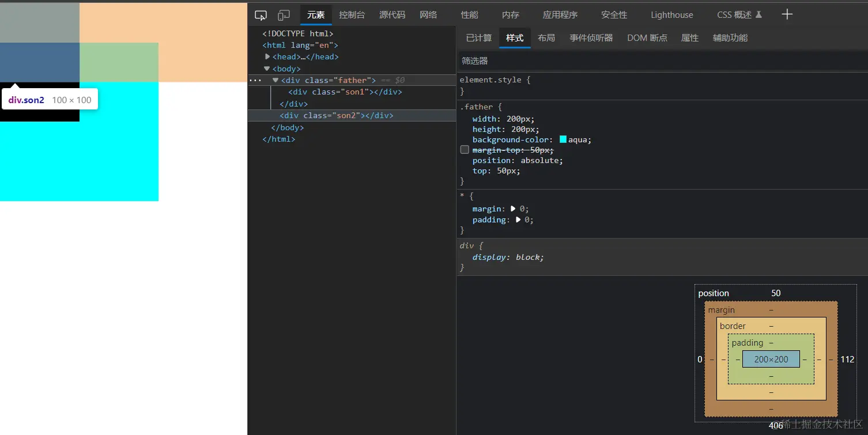Open the aqua color swatch picker
The width and height of the screenshot is (868, 435).
[x=563, y=139]
